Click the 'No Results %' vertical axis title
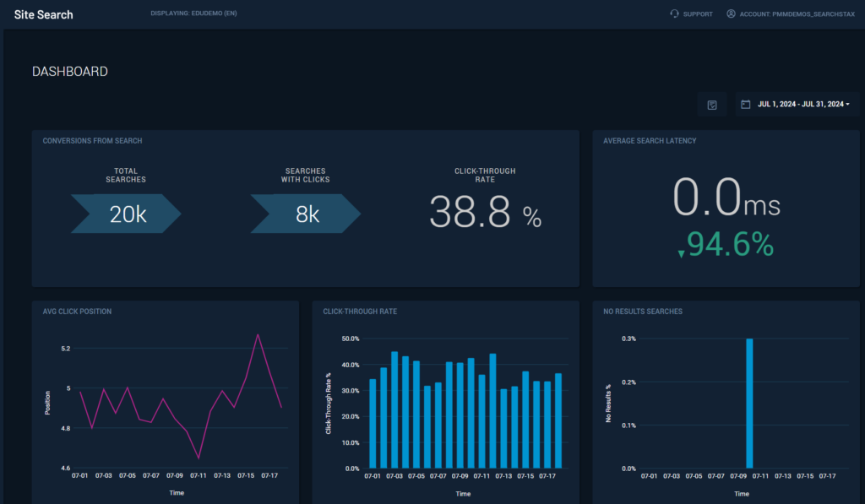Viewport: 865px width, 504px height. pos(608,404)
